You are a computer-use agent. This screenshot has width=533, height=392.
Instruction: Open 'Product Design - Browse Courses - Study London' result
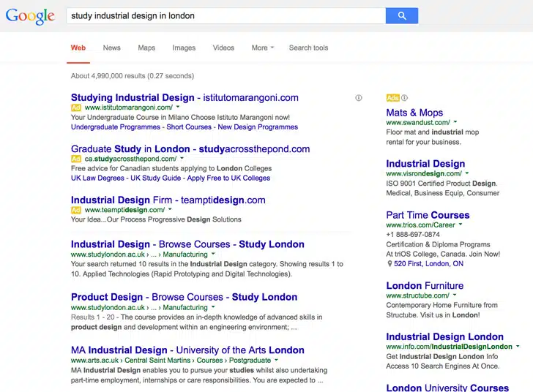(184, 297)
